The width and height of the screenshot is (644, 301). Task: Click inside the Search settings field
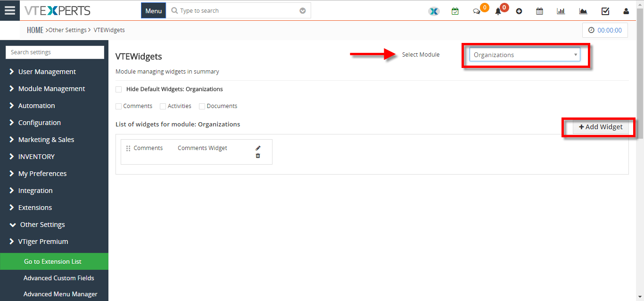pos(54,52)
